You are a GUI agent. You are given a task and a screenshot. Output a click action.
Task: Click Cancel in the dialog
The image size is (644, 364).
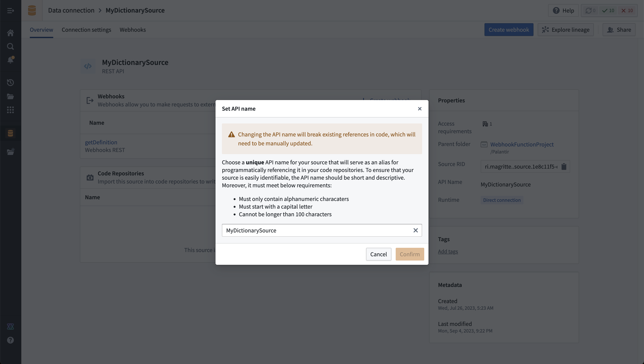378,254
